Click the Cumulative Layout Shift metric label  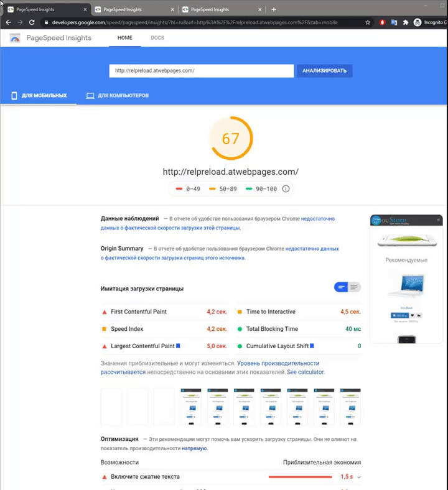click(278, 346)
